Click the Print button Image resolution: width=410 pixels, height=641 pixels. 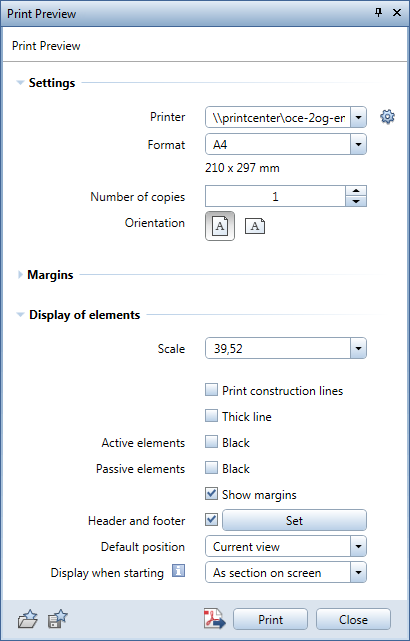tap(270, 619)
